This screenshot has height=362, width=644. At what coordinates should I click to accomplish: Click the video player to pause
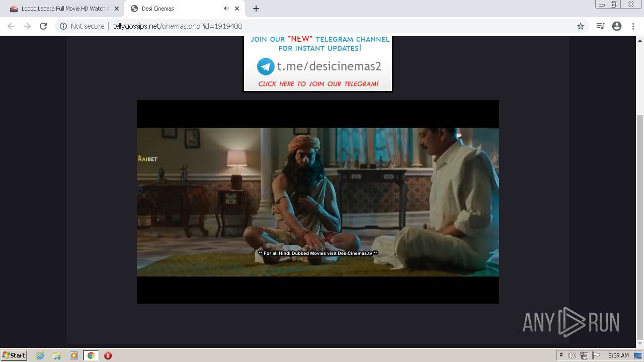318,202
